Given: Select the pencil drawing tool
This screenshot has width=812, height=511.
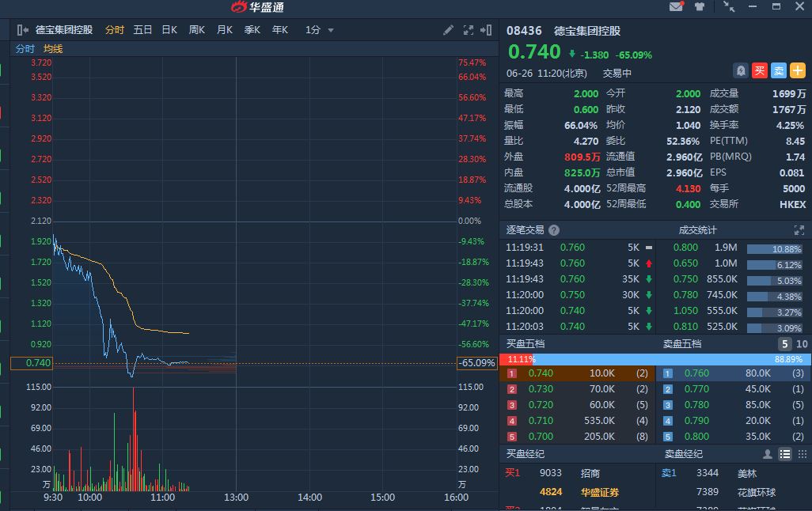Looking at the screenshot, I should (x=448, y=30).
